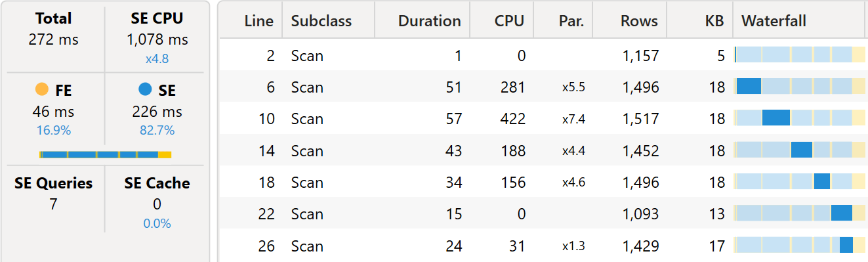Select the row for line 2
This screenshot has width=868, height=262.
pos(543,55)
